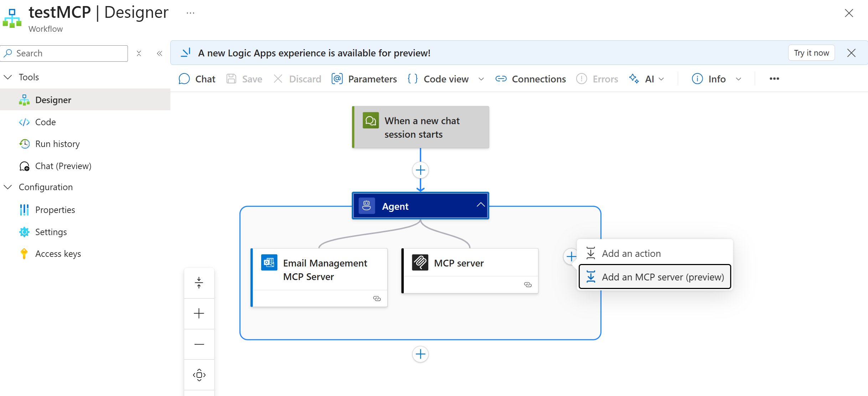Open Access keys

coord(58,254)
